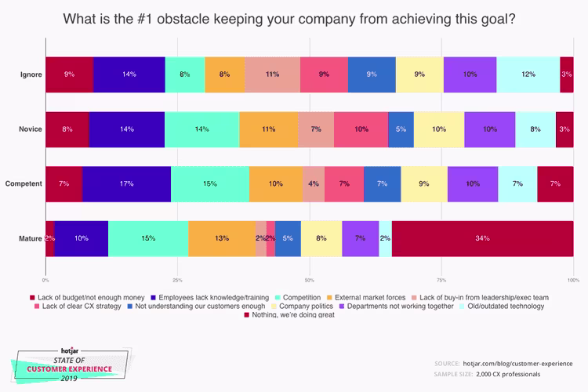Screen dimensions: 588x392
Task: Click 'Lack of buy-in from leadership' legend entry
Action: (480, 297)
